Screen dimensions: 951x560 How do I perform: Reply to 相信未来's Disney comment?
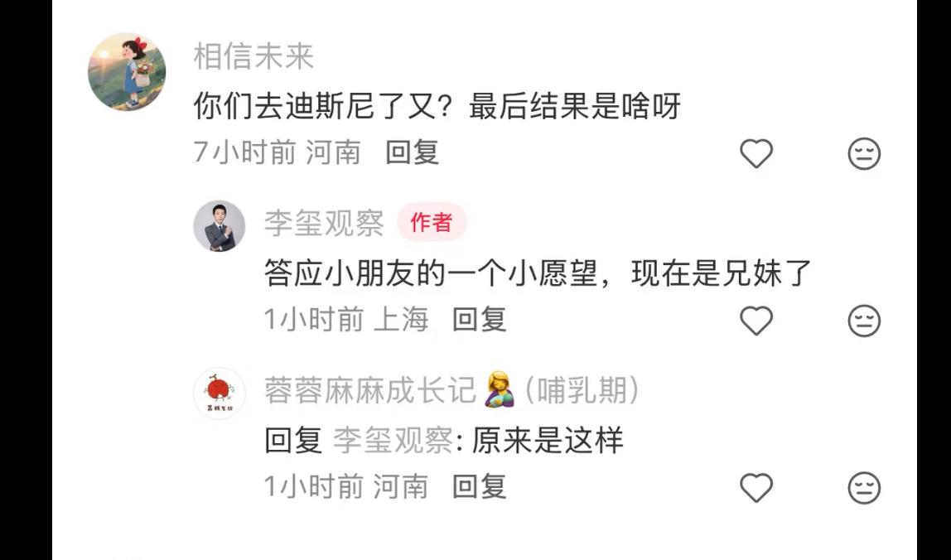(412, 152)
